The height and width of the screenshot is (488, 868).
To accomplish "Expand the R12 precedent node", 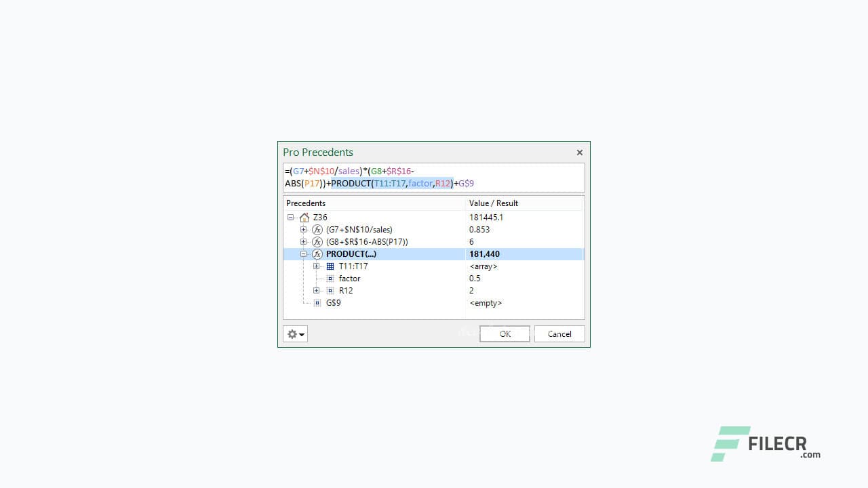I will [x=316, y=290].
